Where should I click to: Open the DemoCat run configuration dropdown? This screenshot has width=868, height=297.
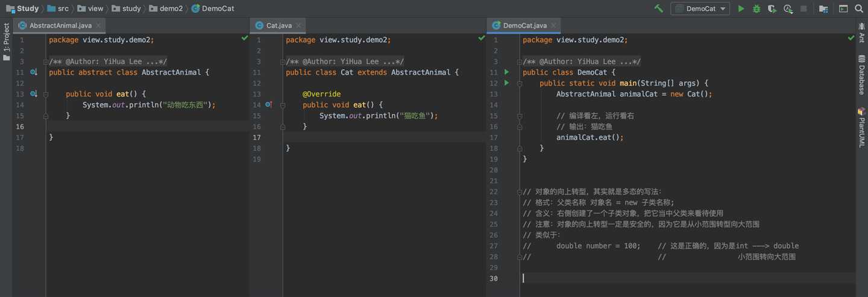coord(700,8)
